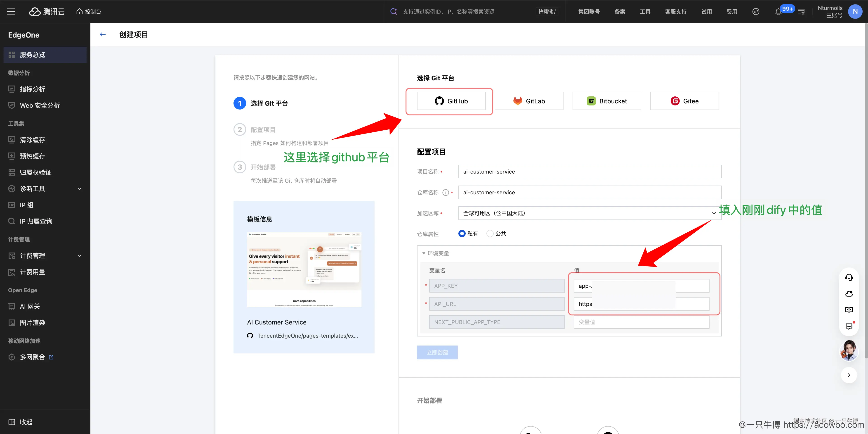This screenshot has height=434, width=868.
Task: Open 服务总览 in sidebar
Action: pyautogui.click(x=45, y=55)
